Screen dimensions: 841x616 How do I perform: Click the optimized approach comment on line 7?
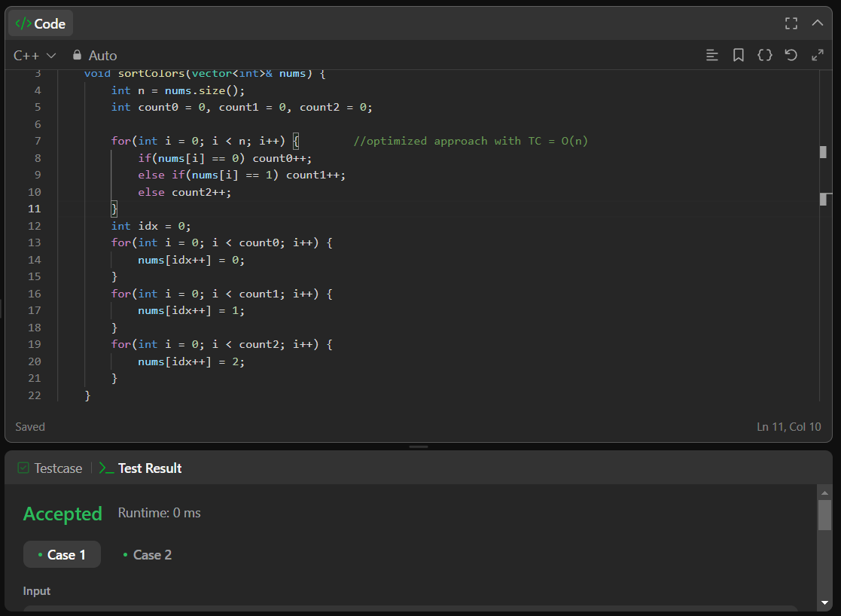pyautogui.click(x=471, y=141)
